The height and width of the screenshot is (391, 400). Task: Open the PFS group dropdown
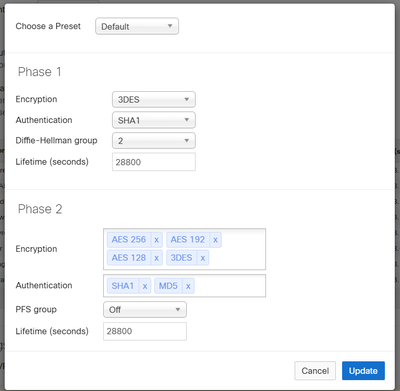(145, 310)
